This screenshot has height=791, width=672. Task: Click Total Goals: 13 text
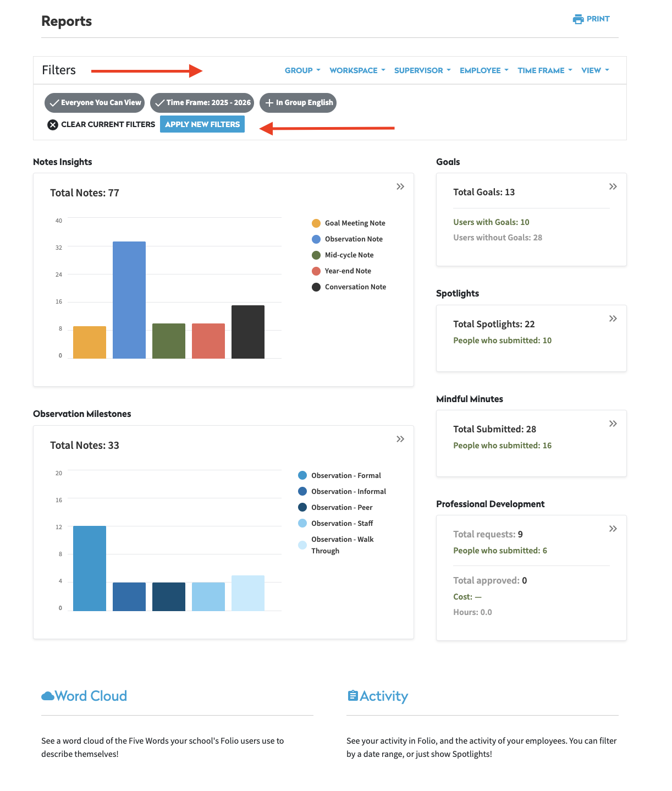pyautogui.click(x=484, y=192)
